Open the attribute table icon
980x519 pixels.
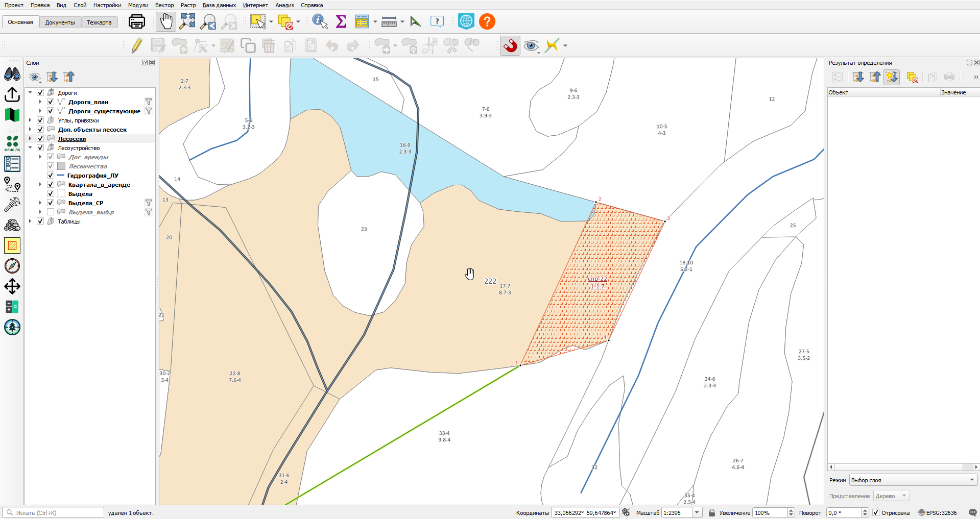(362, 21)
